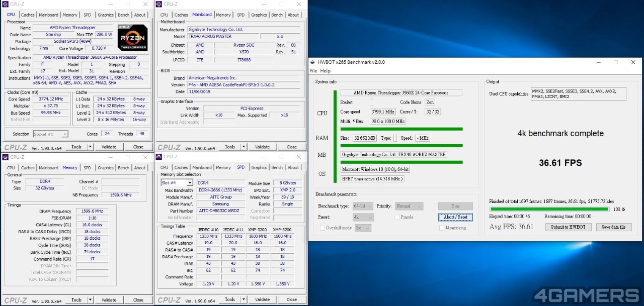Click the CAS# Latency 16.0 clocks value
This screenshot has width=644, height=306.
(x=92, y=225)
